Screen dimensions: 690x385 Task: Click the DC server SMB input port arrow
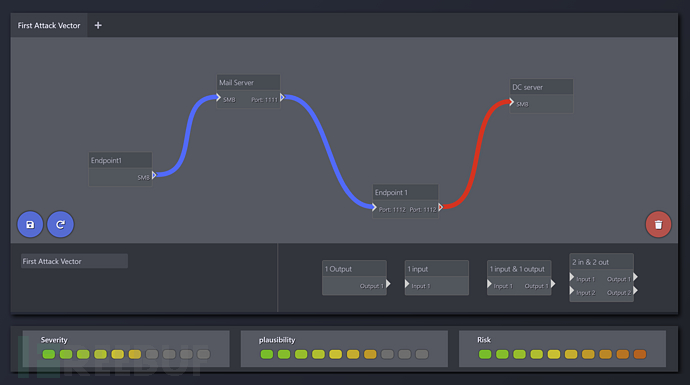click(511, 102)
